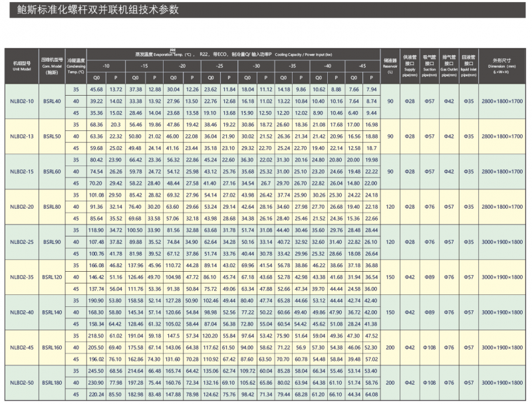Select the cooling capacity value 80.42
The height and width of the screenshot is (404, 532).
pos(96,160)
